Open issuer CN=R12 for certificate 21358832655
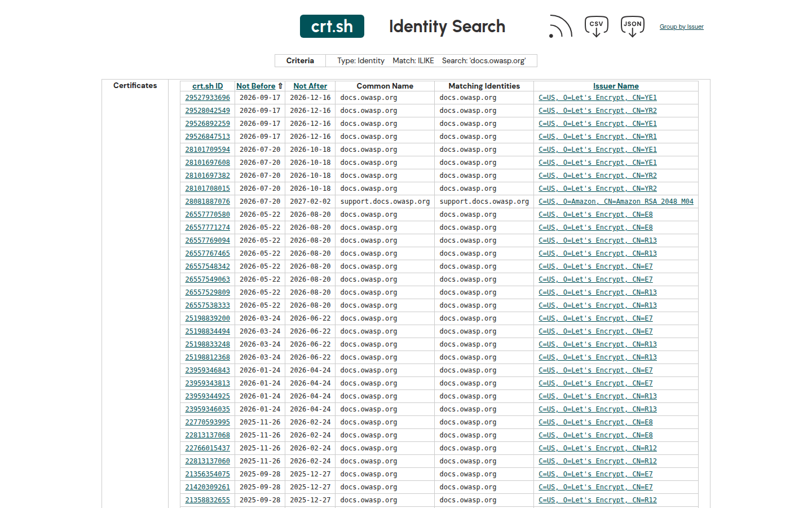Image resolution: width=812 pixels, height=508 pixels. pos(598,500)
